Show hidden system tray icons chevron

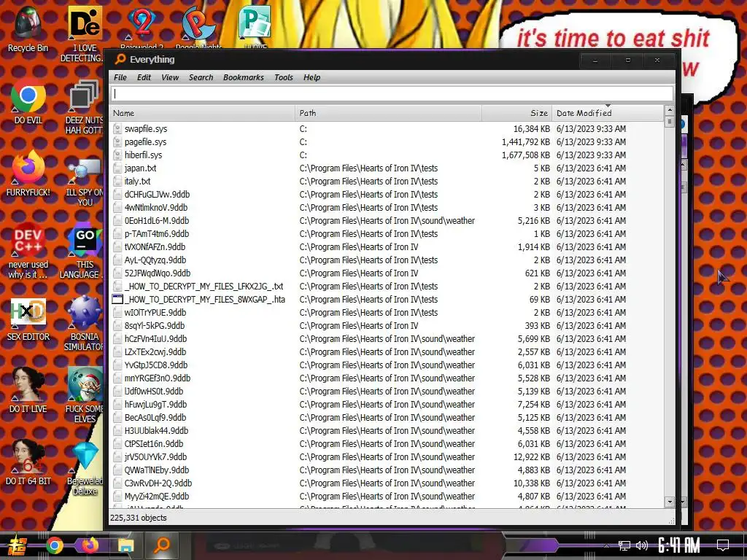[x=606, y=545]
